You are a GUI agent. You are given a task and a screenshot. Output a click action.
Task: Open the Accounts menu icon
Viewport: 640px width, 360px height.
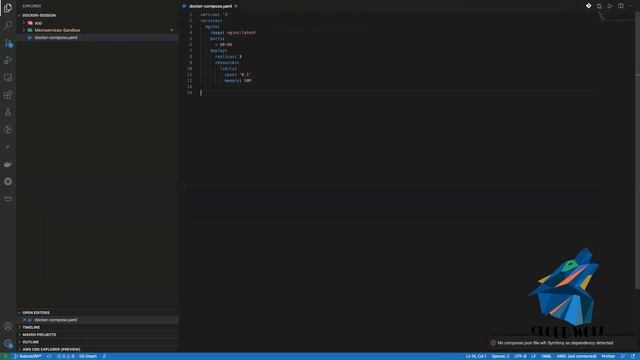[8, 326]
